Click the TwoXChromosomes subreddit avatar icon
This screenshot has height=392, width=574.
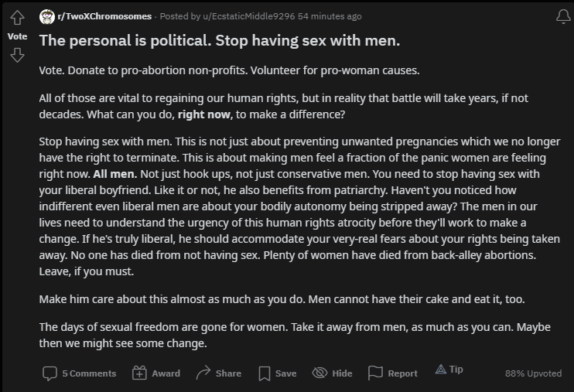click(47, 16)
